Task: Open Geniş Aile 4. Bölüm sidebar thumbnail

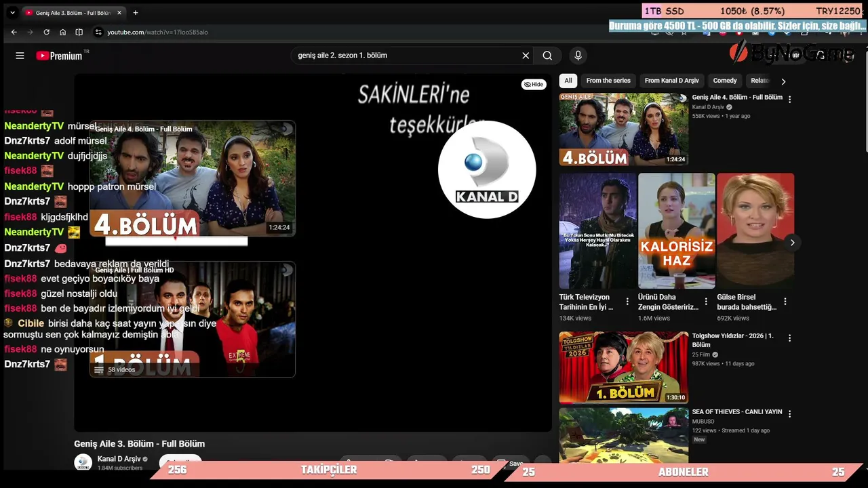Action: (624, 129)
